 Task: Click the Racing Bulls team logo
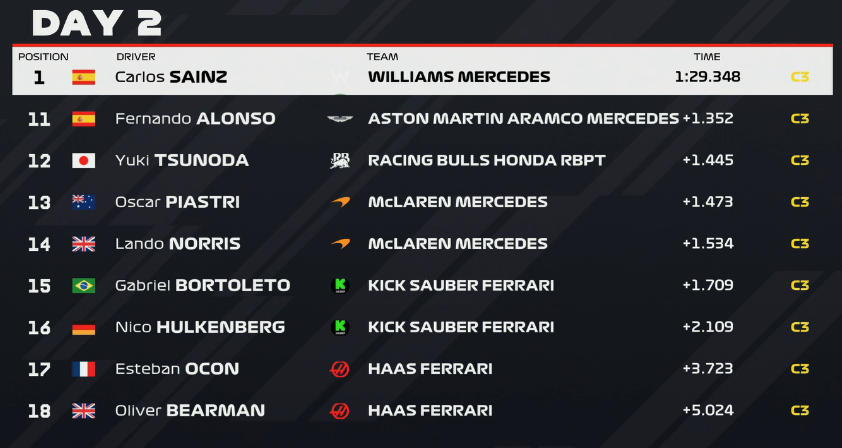(x=340, y=161)
